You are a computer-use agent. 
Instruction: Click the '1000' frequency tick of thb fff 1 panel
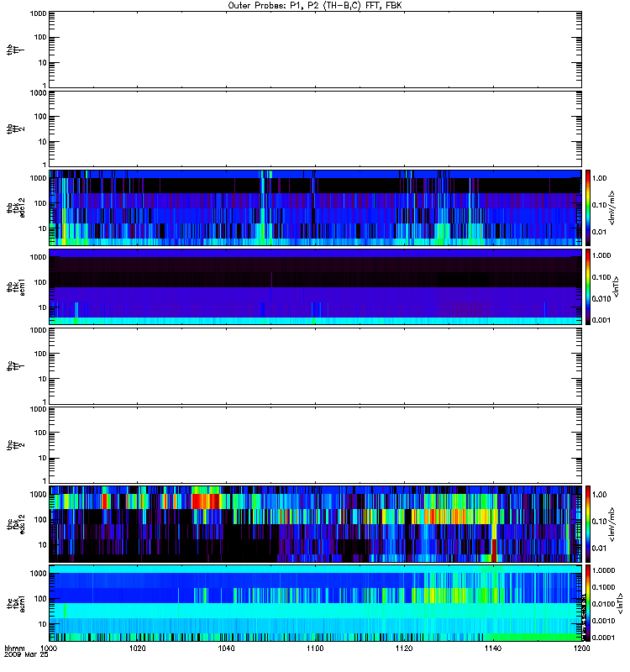tap(38, 13)
